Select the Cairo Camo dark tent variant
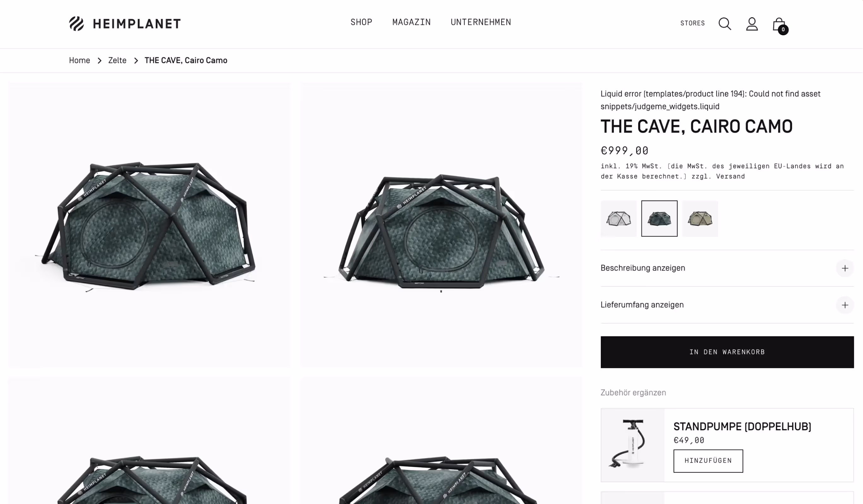Image resolution: width=863 pixels, height=504 pixels. tap(659, 219)
